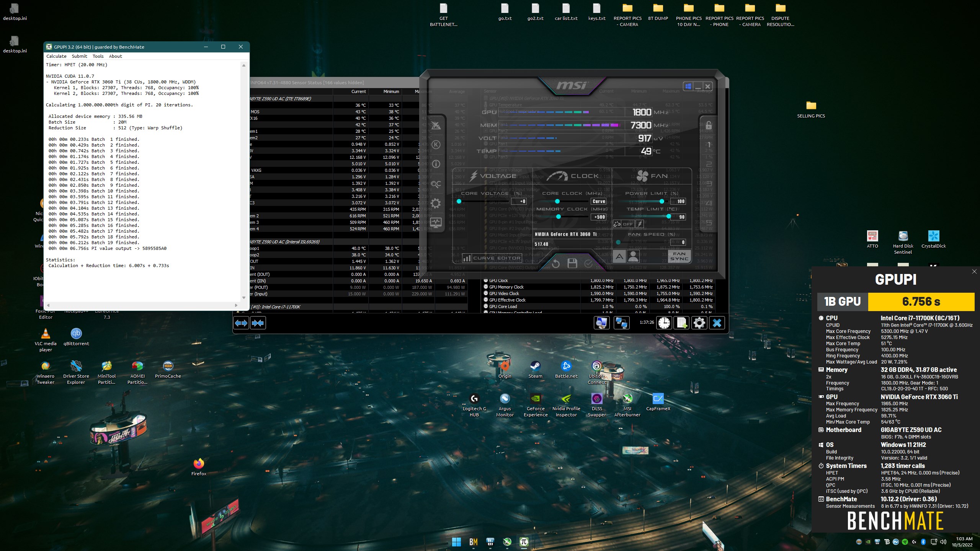Image resolution: width=980 pixels, height=551 pixels.
Task: Select the GPU Memory Clock row in HWiNFO
Action: tap(598, 287)
